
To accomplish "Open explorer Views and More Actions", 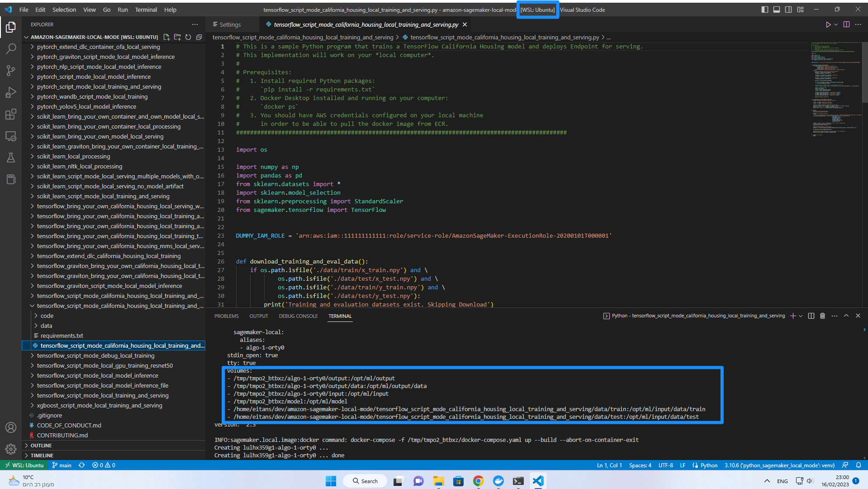I will click(195, 24).
